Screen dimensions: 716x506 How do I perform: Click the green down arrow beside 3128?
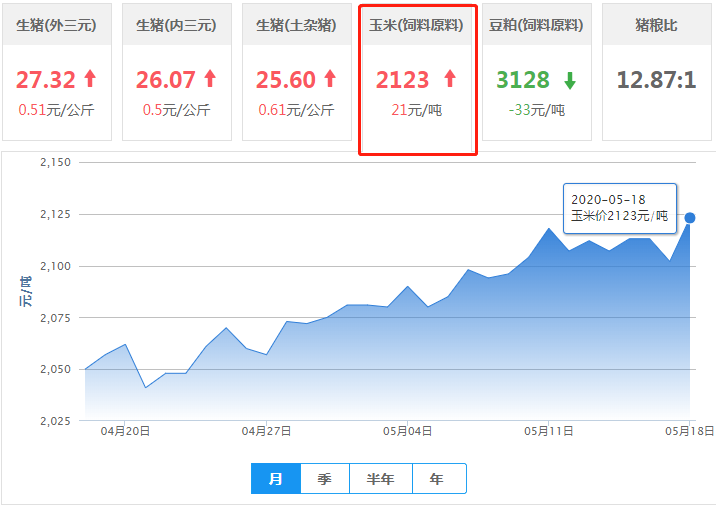pos(569,79)
